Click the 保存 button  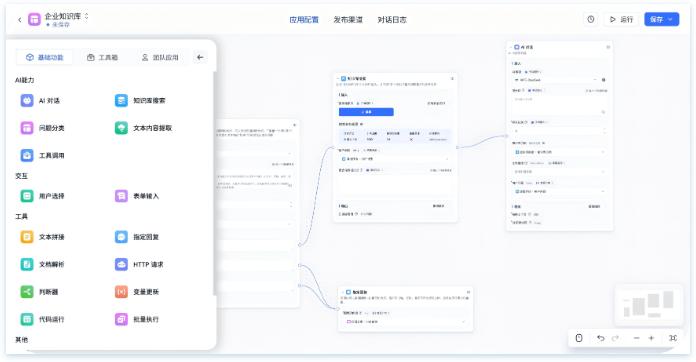click(x=661, y=20)
